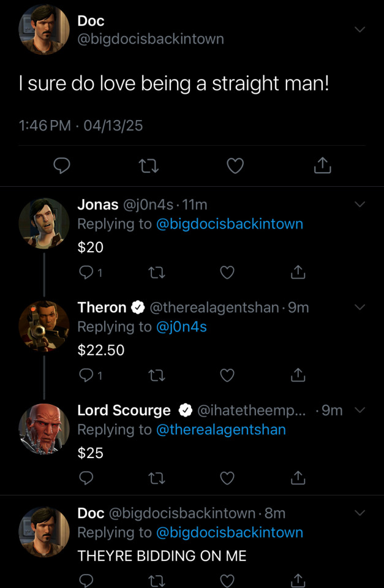Share Doc's main straight man tweet
This screenshot has width=384, height=588.
tap(323, 165)
